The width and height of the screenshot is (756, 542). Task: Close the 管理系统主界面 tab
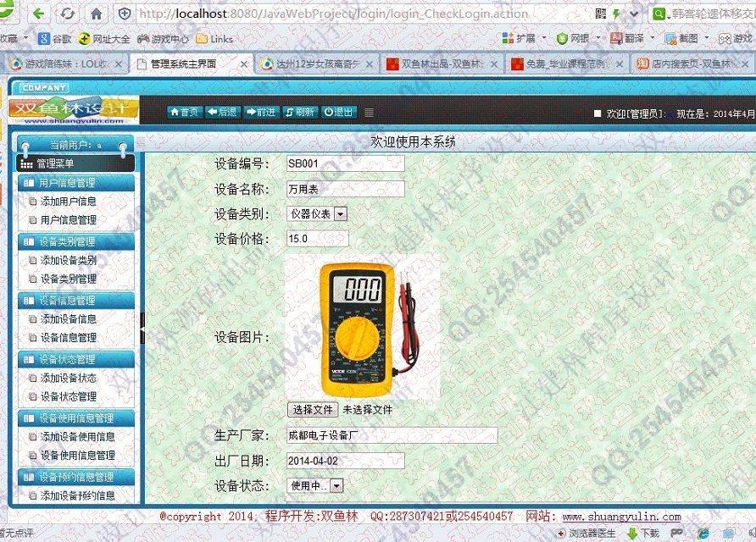[244, 64]
